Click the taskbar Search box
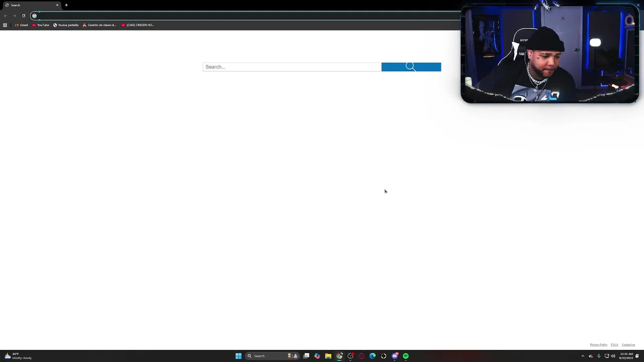 (x=272, y=356)
